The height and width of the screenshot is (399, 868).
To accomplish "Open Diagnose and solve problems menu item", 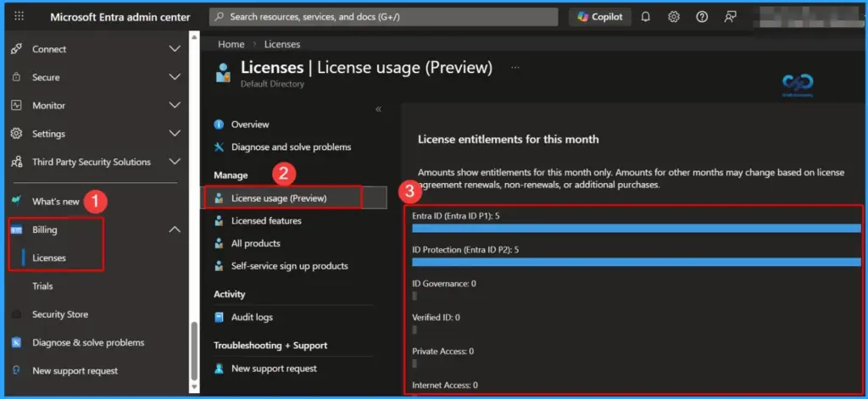I will pos(291,147).
